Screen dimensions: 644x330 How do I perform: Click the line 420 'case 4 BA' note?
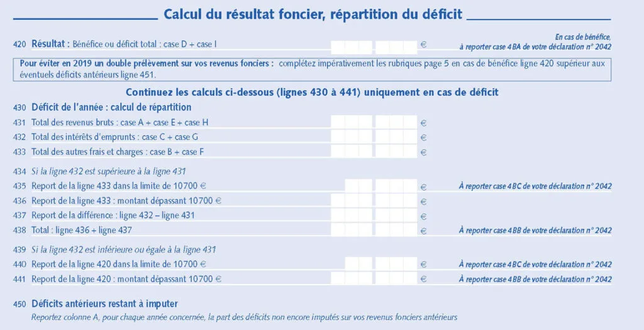(535, 42)
